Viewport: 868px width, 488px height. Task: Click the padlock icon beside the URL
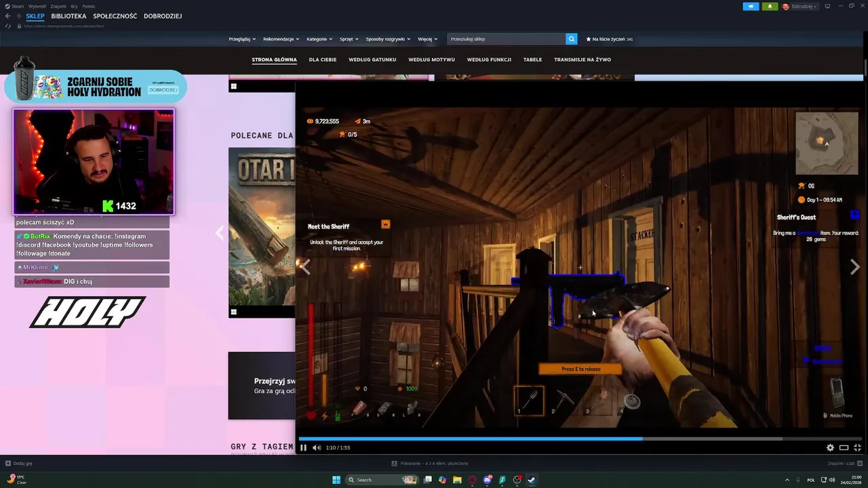pyautogui.click(x=20, y=26)
